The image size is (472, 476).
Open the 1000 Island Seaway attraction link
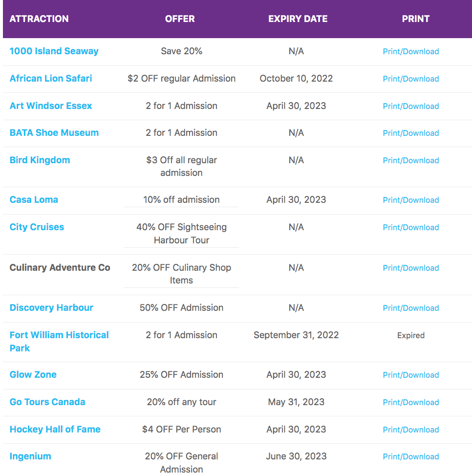54,51
